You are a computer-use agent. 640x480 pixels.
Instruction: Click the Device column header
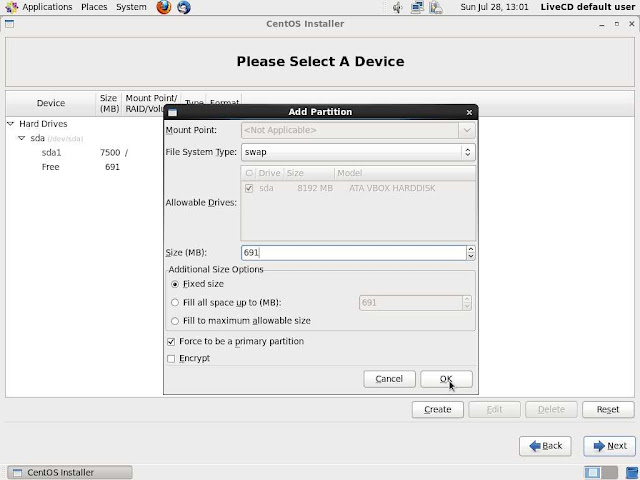[51, 103]
